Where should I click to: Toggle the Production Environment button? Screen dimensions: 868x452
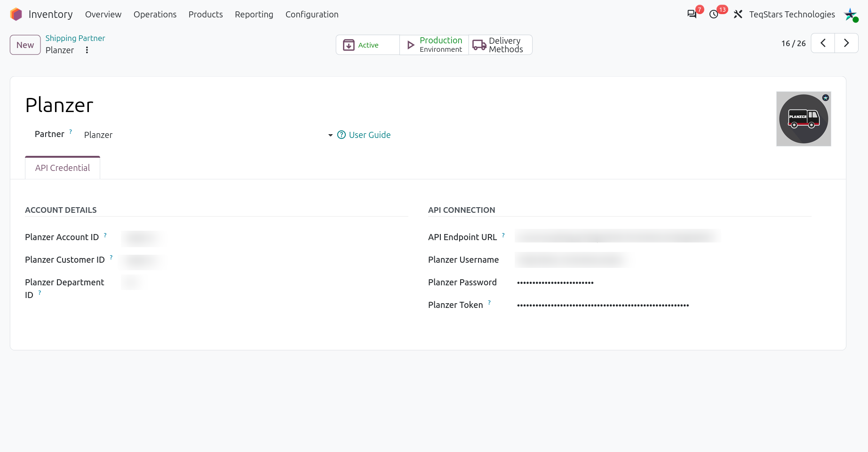[x=434, y=45]
